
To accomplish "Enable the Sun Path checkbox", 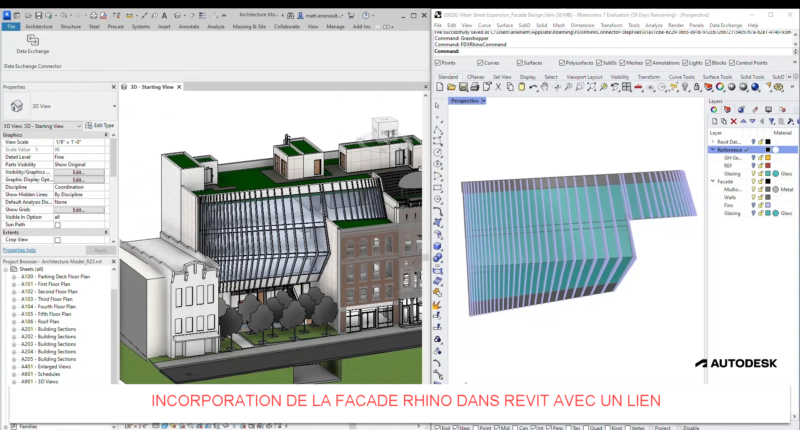I will (57, 226).
